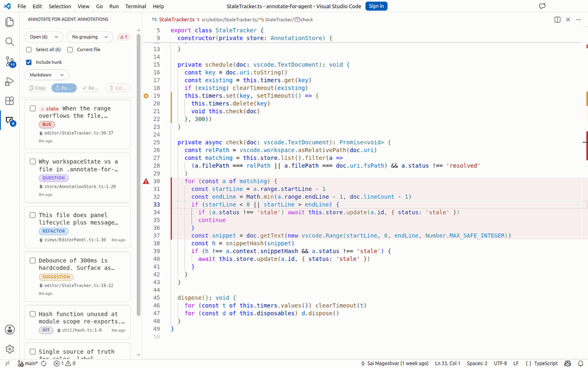Click the store/AnnotationStore.ts:1-20 file reference
Screen dimensions: 588x368
pos(77,186)
